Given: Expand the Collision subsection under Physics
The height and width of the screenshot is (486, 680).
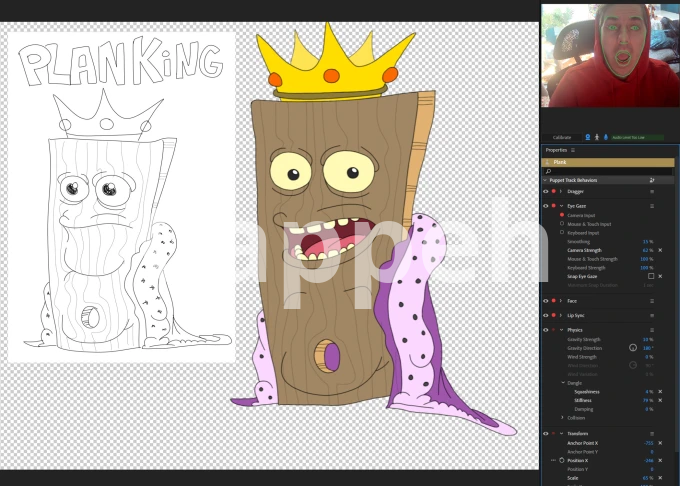Looking at the screenshot, I should click(562, 418).
